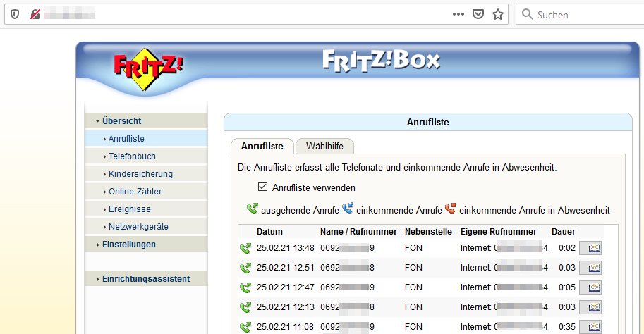Click the search magnifier icon
Image resolution: width=644 pixels, height=334 pixels.
tap(527, 14)
